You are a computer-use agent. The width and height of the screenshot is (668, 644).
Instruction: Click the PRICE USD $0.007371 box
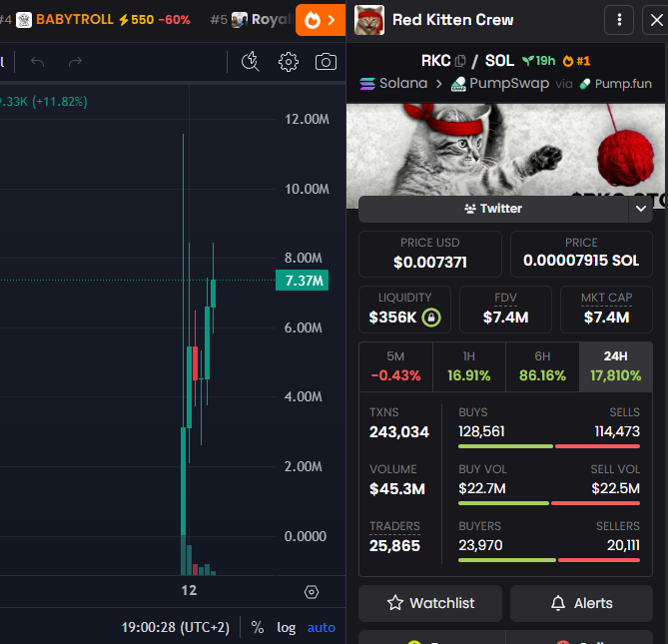pos(430,255)
